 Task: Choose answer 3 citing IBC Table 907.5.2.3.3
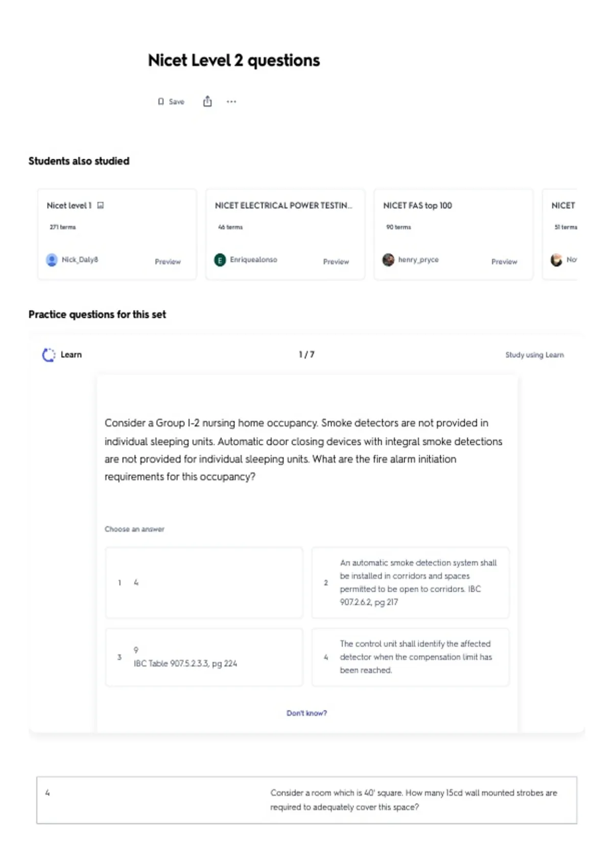point(204,657)
